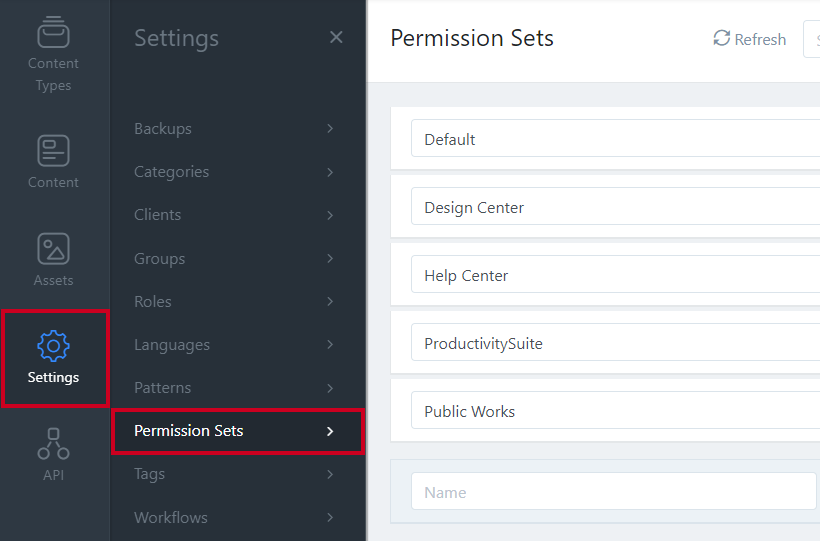
Task: Close the Settings panel with X
Action: tap(336, 37)
